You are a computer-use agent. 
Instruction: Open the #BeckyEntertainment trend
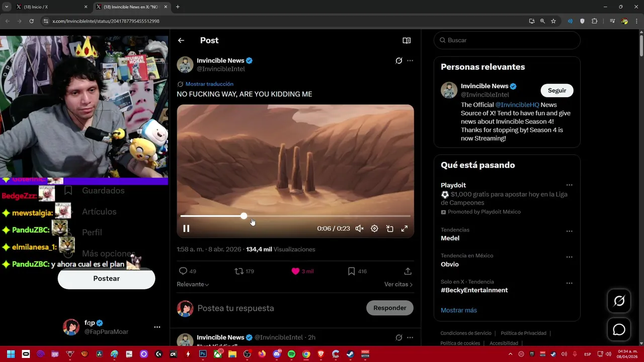tap(474, 290)
